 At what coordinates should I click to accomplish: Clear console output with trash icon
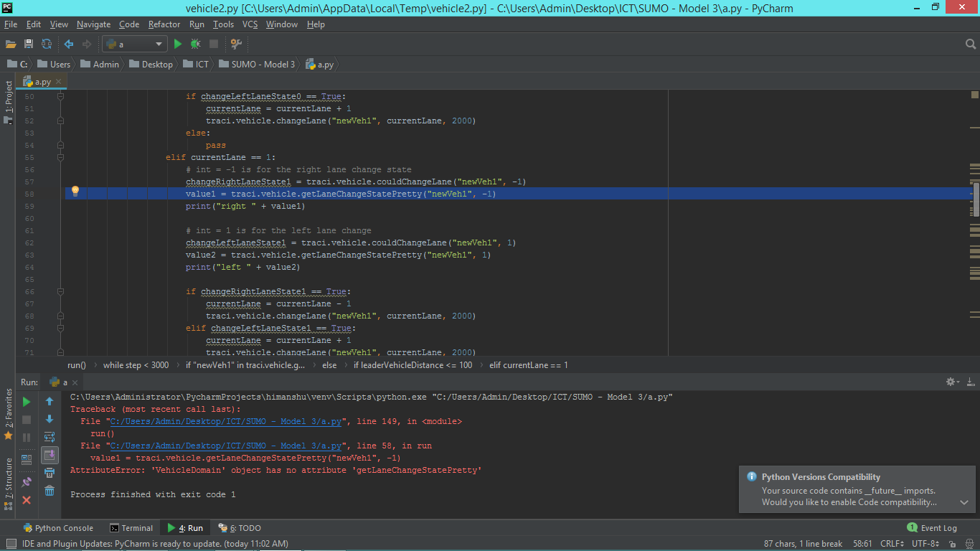(x=50, y=491)
